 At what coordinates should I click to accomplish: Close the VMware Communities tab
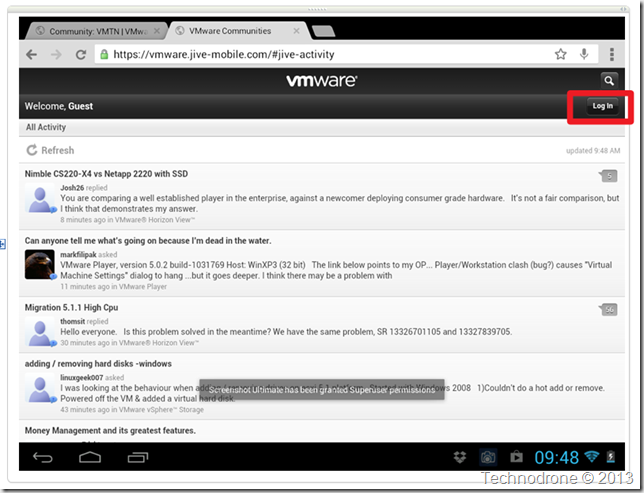click(296, 31)
